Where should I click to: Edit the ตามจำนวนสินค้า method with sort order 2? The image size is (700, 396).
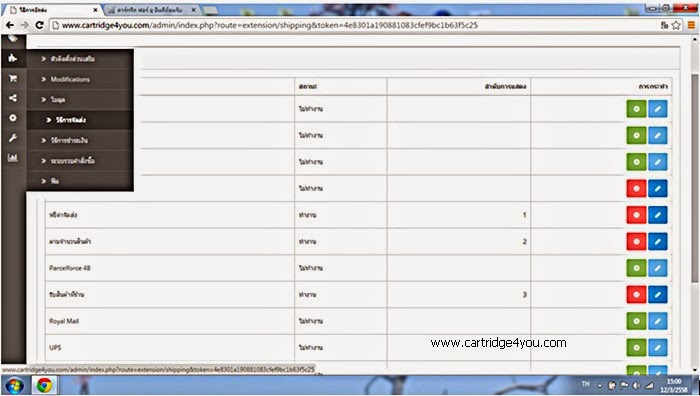[658, 242]
